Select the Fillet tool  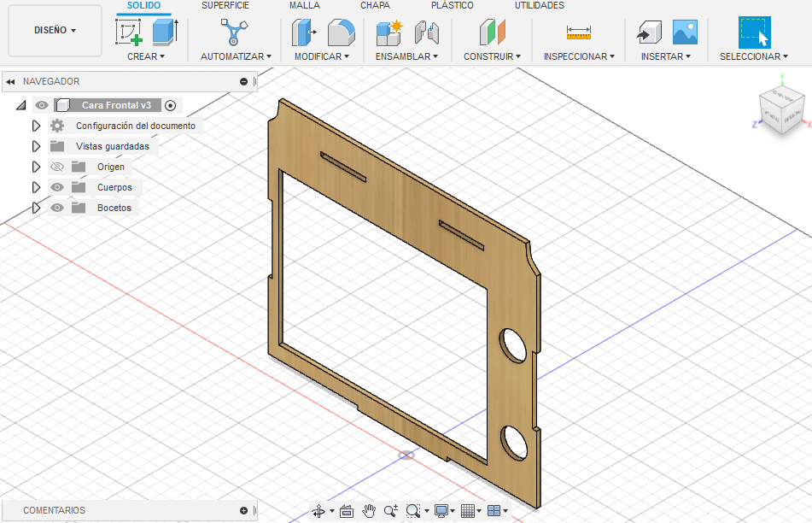342,32
